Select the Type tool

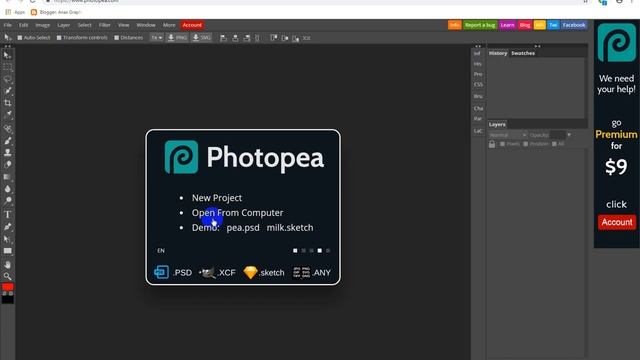point(7,214)
